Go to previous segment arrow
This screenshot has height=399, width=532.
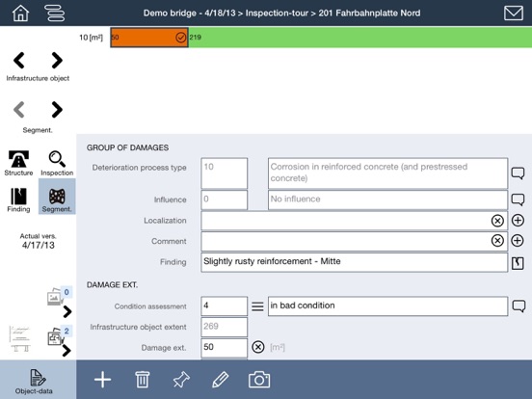(19, 110)
